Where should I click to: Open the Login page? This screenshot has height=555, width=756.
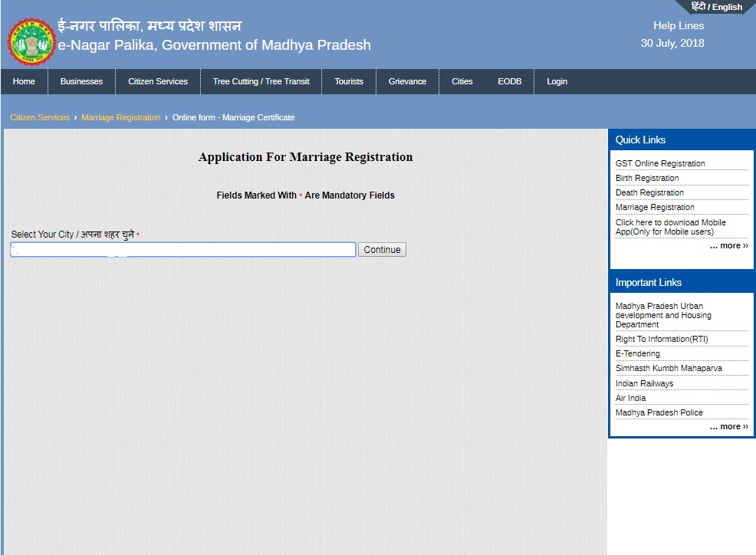click(557, 81)
